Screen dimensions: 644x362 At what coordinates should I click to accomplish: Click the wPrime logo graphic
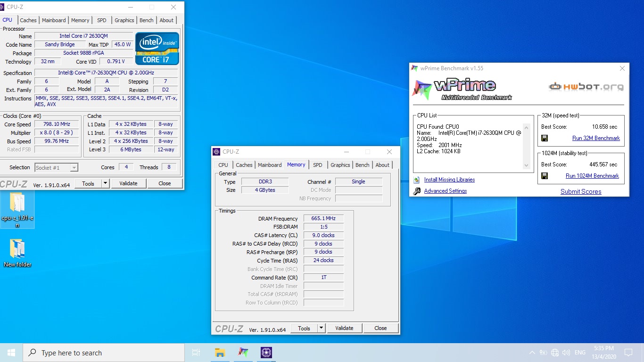point(462,90)
